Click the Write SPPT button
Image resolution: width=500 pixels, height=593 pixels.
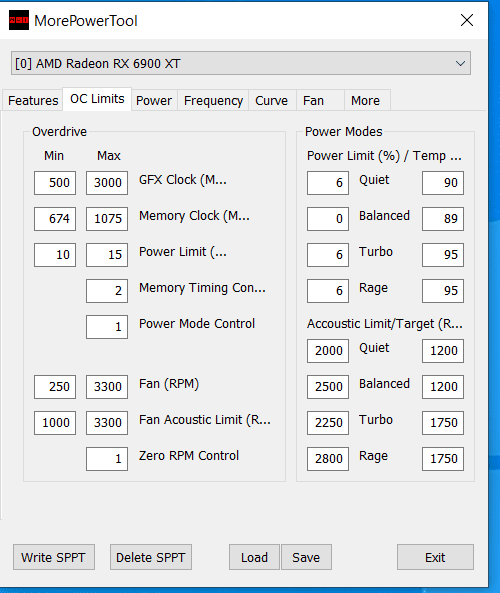(54, 557)
